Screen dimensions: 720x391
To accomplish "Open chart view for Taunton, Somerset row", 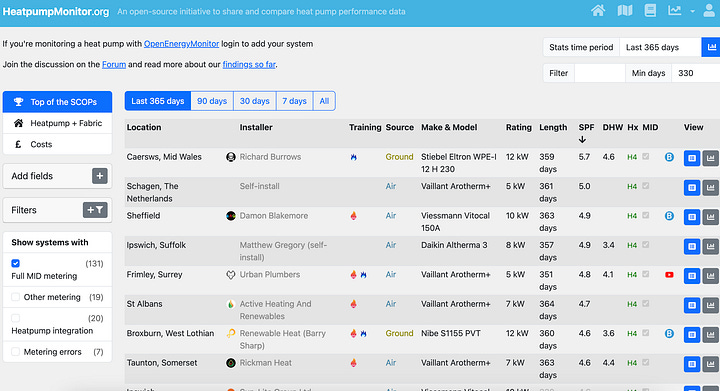I will tap(710, 363).
